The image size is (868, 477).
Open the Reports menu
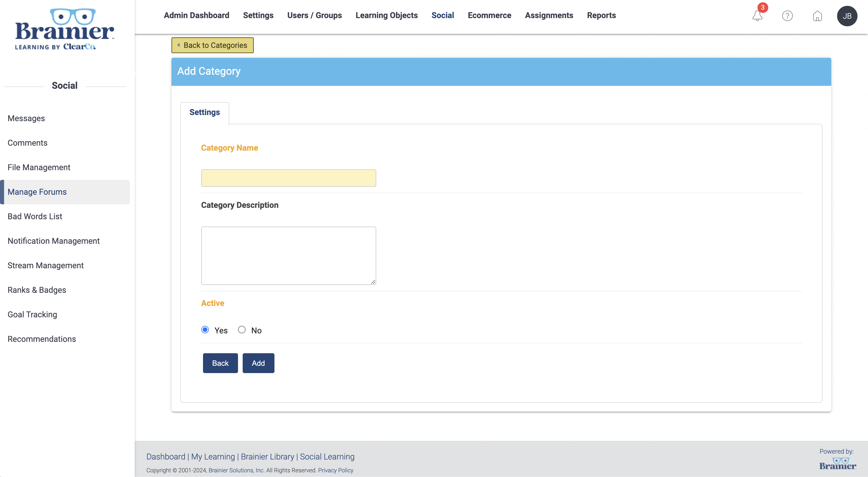pos(601,15)
